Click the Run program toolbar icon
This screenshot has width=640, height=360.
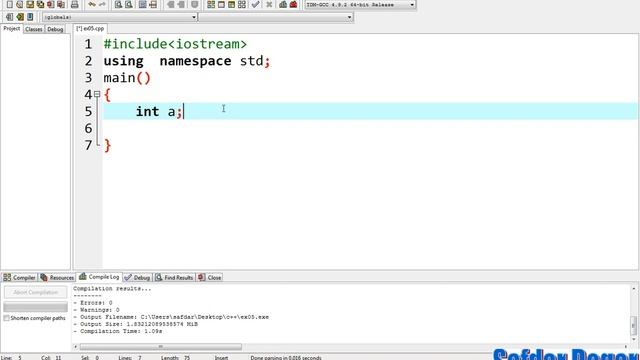[x=221, y=4]
